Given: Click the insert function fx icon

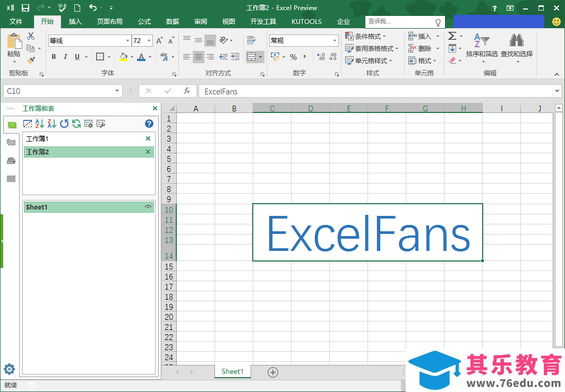Looking at the screenshot, I should 187,91.
